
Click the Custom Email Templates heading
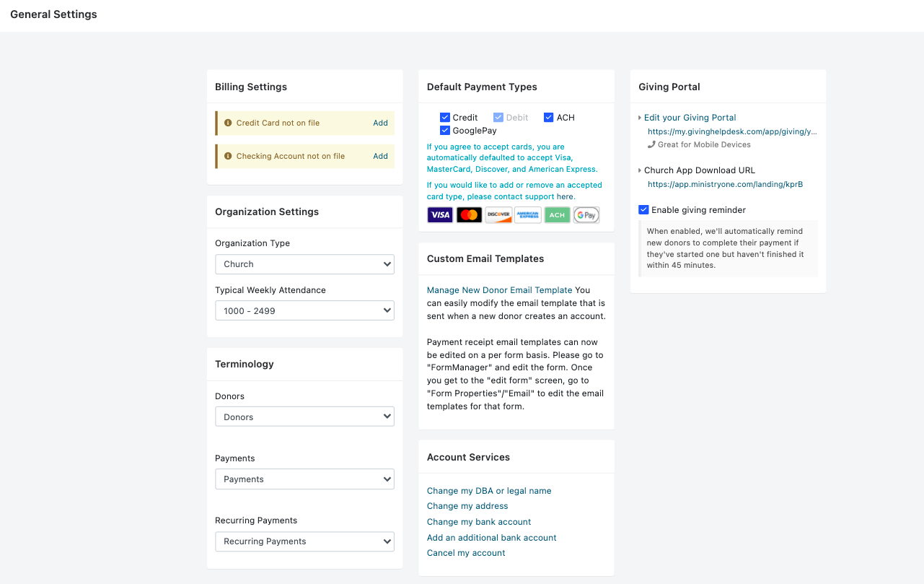[x=485, y=258]
